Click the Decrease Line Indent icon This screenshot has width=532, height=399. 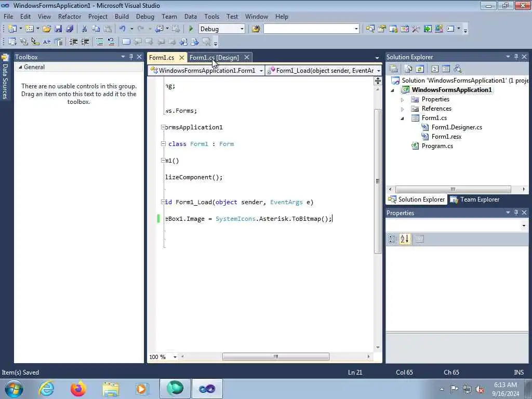tap(73, 42)
